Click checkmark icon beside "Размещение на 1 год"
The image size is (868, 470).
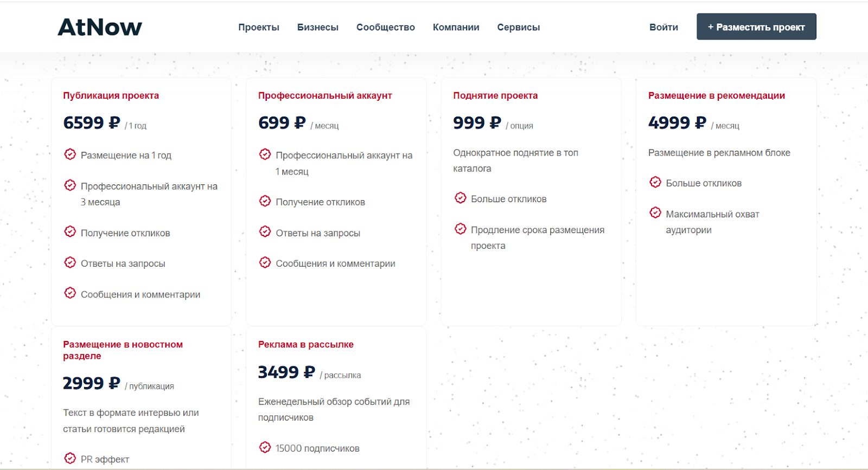coord(70,154)
